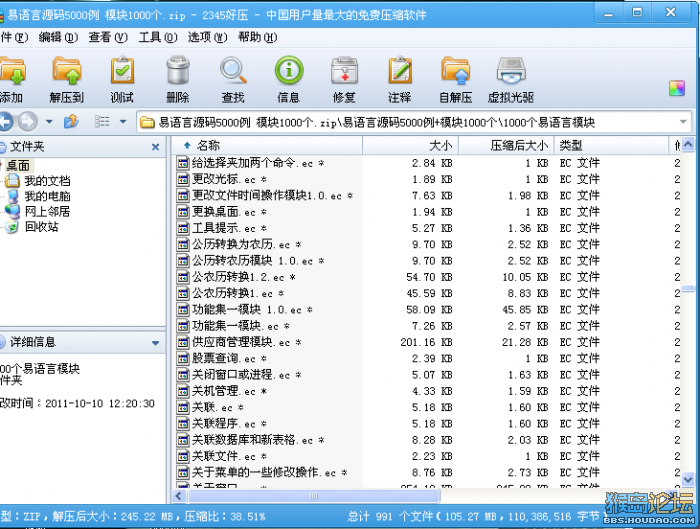Select 桌面 in folder tree

tap(18, 166)
